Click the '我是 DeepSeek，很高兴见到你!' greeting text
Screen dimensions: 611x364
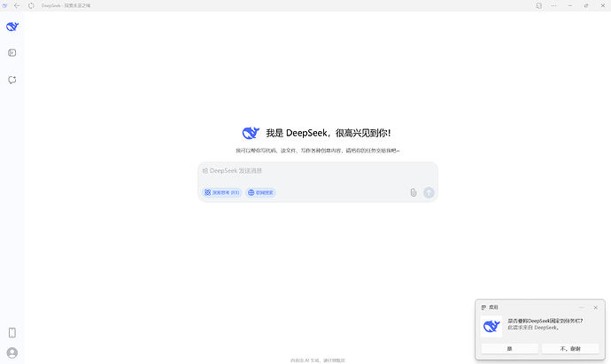[x=329, y=133]
